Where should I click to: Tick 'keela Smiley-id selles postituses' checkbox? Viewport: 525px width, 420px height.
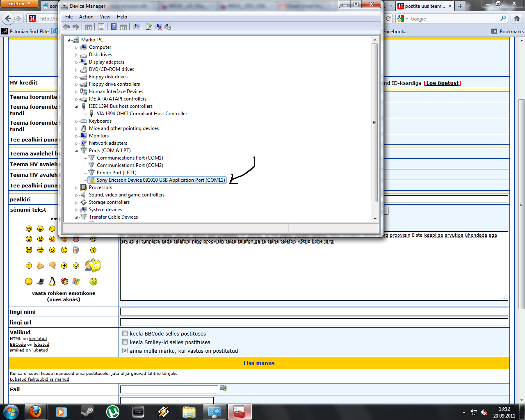tap(125, 342)
